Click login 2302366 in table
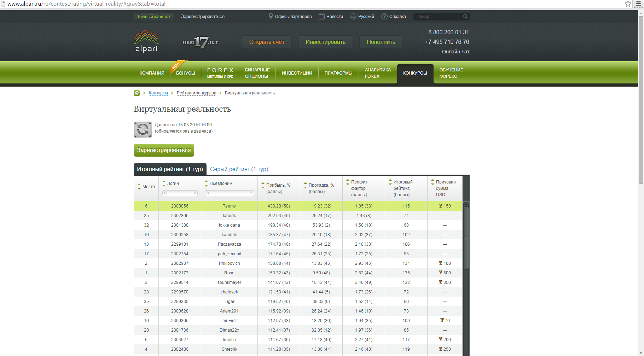 180,216
